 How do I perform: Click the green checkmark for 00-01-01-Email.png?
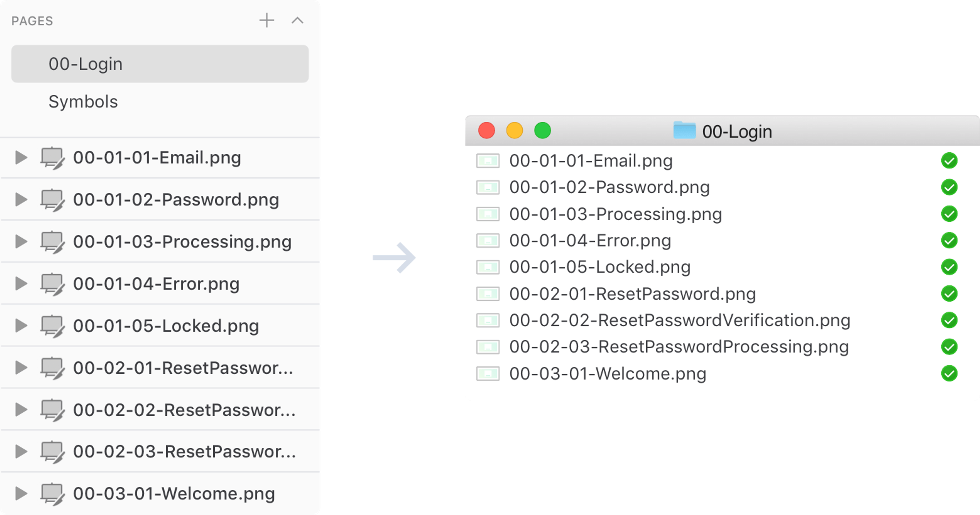coord(950,161)
